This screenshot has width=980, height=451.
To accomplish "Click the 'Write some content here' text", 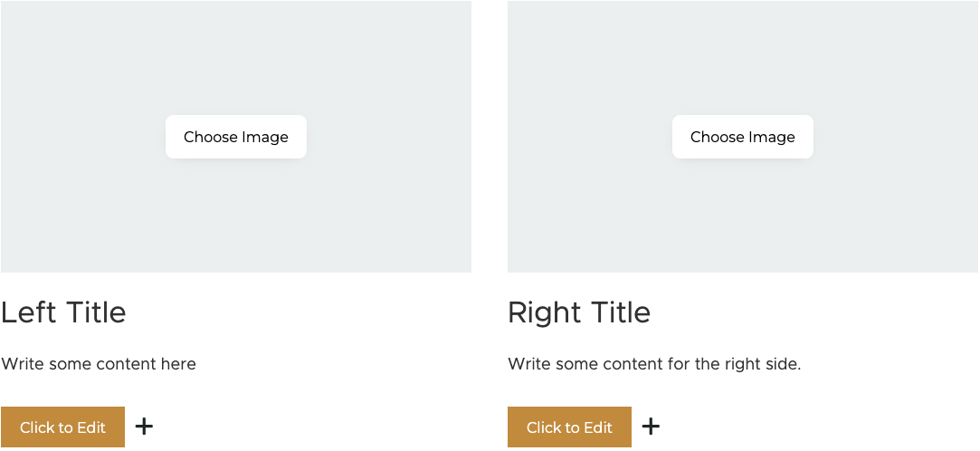I will click(98, 363).
